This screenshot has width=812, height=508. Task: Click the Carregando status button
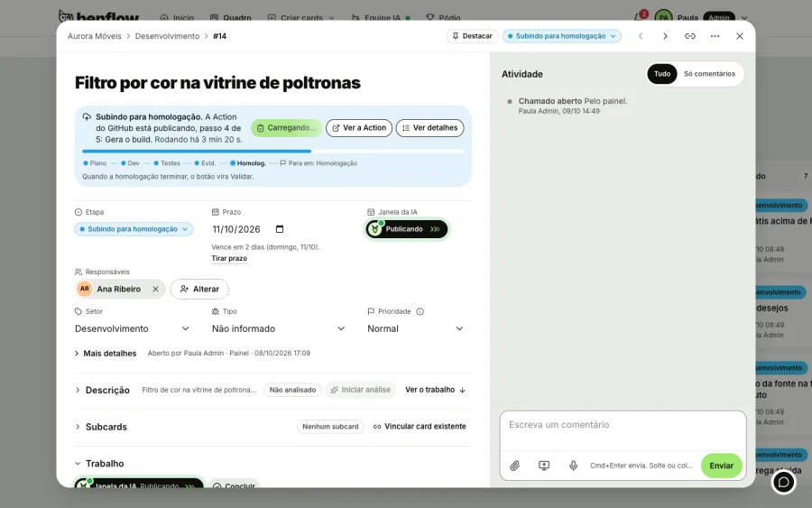click(x=286, y=128)
